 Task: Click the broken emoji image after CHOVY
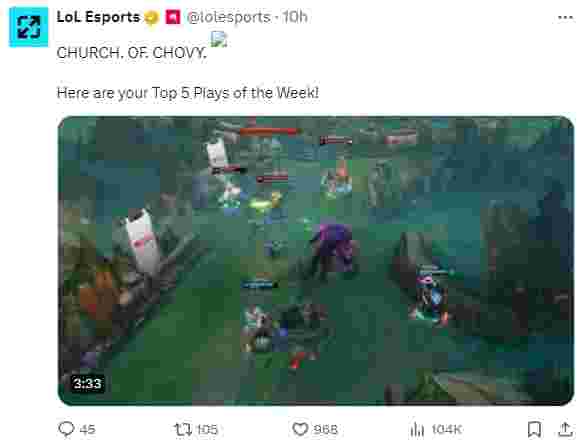[x=219, y=39]
